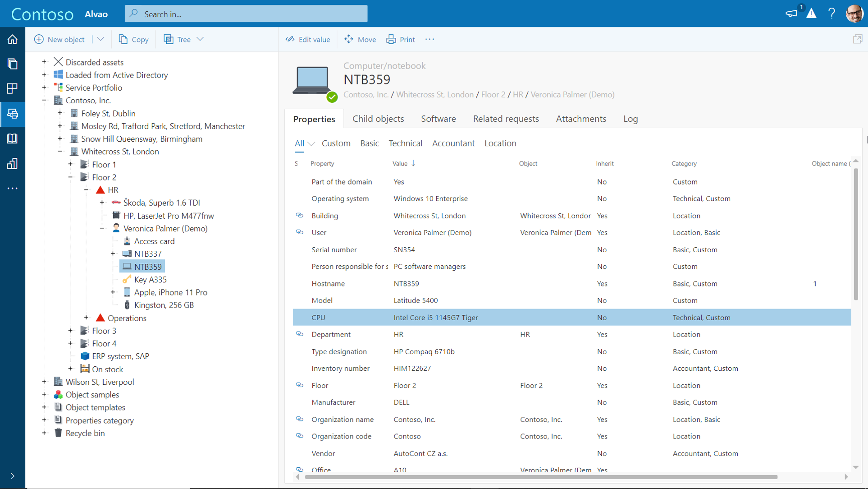Viewport: 868px width, 489px height.
Task: Open the announcements megaphone icon
Action: click(791, 14)
